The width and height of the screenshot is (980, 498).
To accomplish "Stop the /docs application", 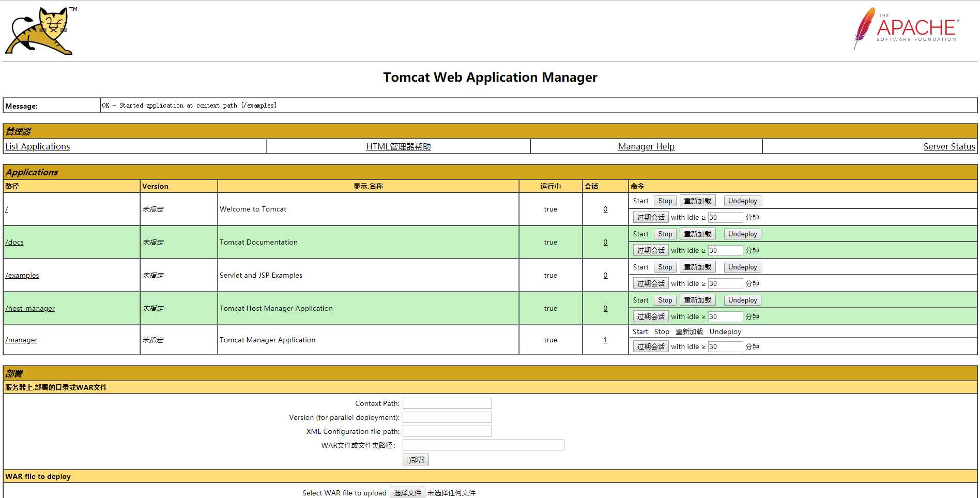I will pyautogui.click(x=665, y=234).
